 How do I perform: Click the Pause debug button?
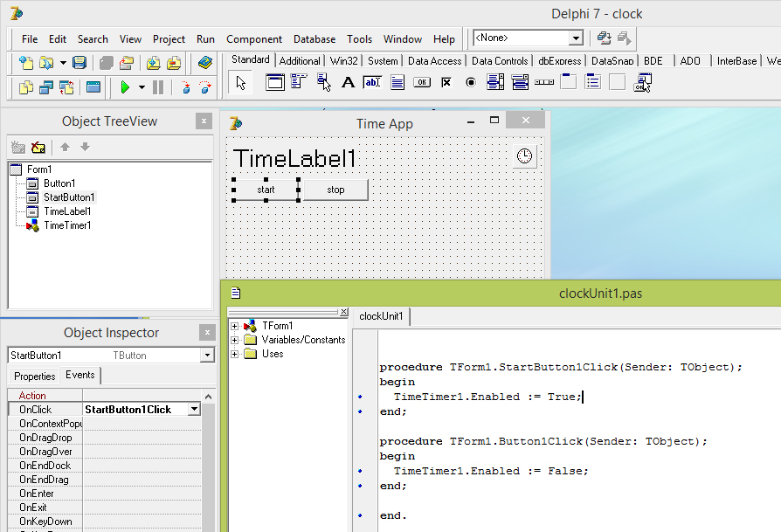click(x=158, y=87)
